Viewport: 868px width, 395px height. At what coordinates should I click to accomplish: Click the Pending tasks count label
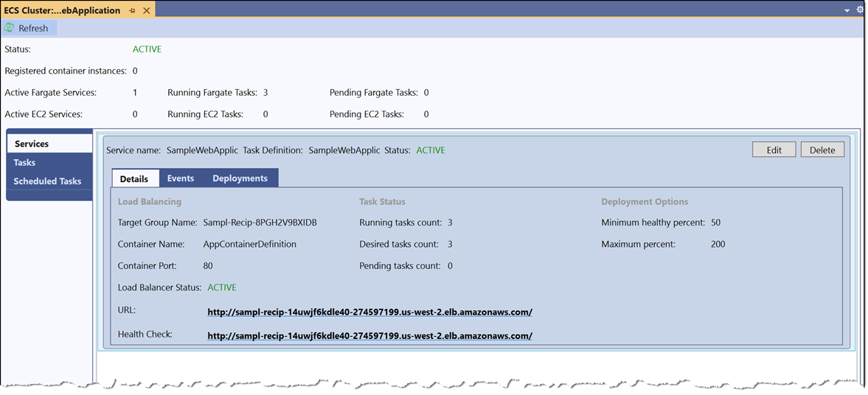[400, 265]
